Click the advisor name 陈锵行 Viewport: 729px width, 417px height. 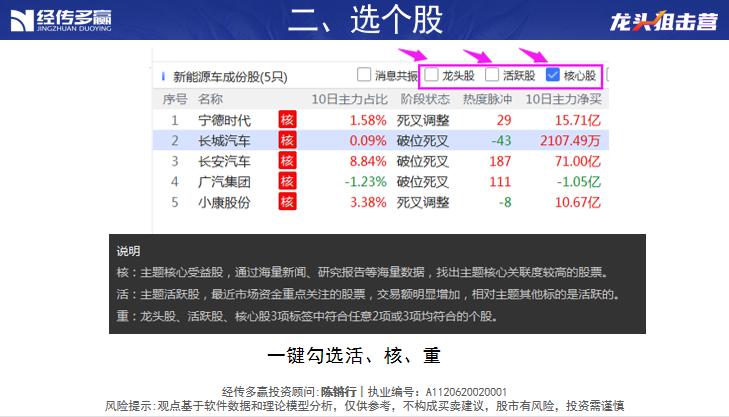pyautogui.click(x=338, y=392)
